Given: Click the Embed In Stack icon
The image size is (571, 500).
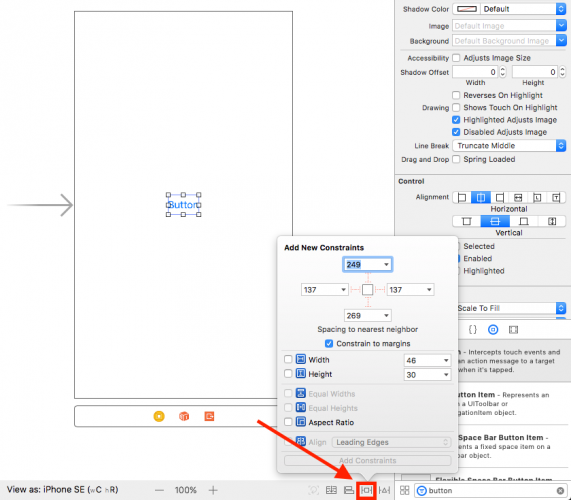Looking at the screenshot, I should click(331, 491).
